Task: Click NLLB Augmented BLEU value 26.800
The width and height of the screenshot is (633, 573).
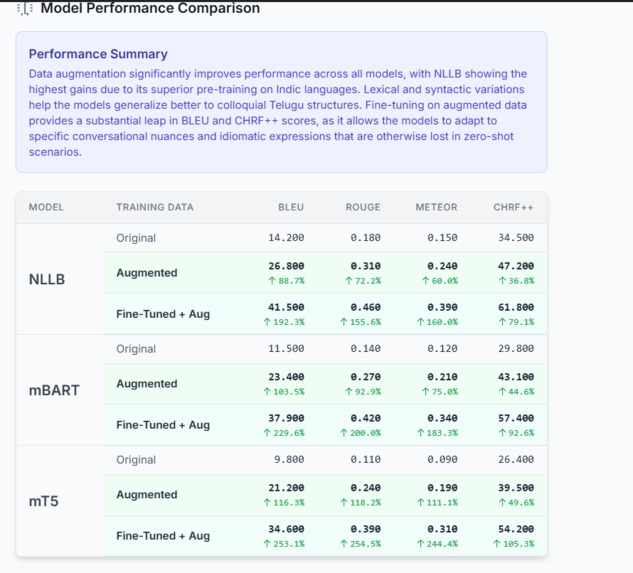Action: [286, 266]
